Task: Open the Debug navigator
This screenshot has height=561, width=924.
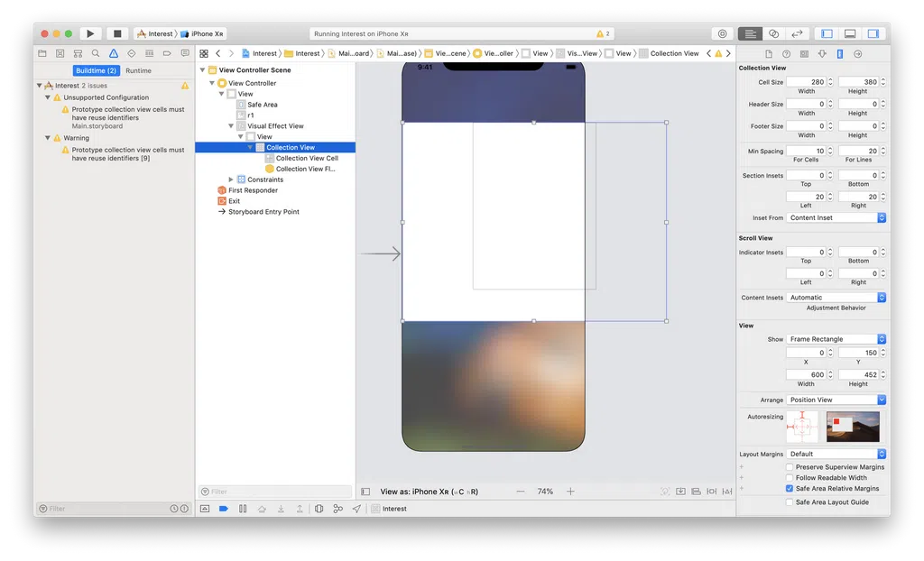Action: [149, 53]
